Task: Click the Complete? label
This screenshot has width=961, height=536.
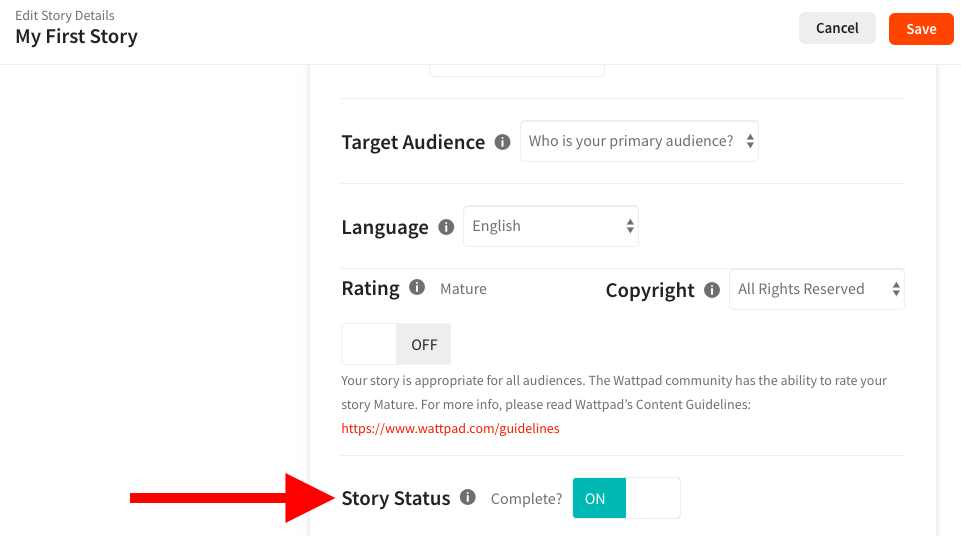Action: click(526, 499)
